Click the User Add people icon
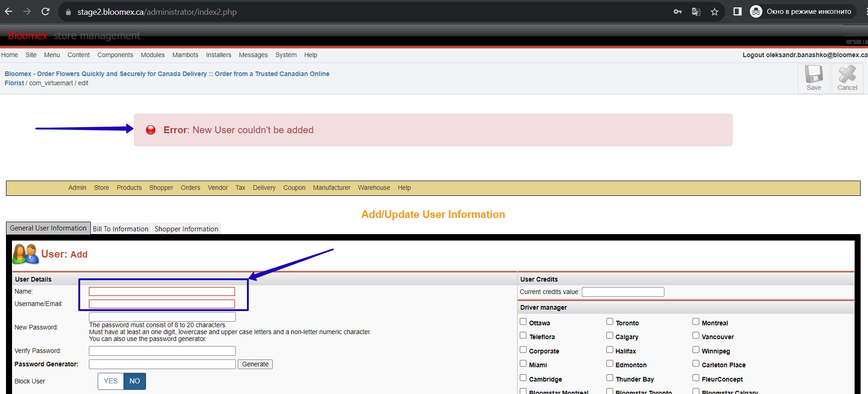Viewport: 868px width, 394px height. [26, 254]
